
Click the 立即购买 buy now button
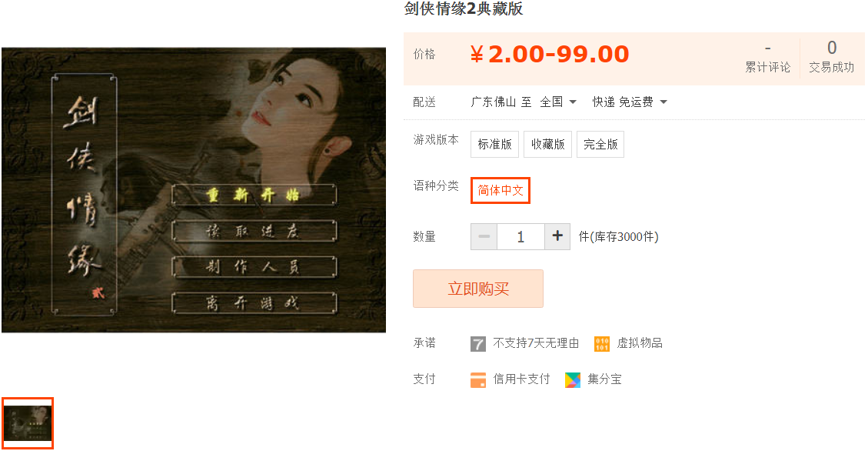click(477, 289)
